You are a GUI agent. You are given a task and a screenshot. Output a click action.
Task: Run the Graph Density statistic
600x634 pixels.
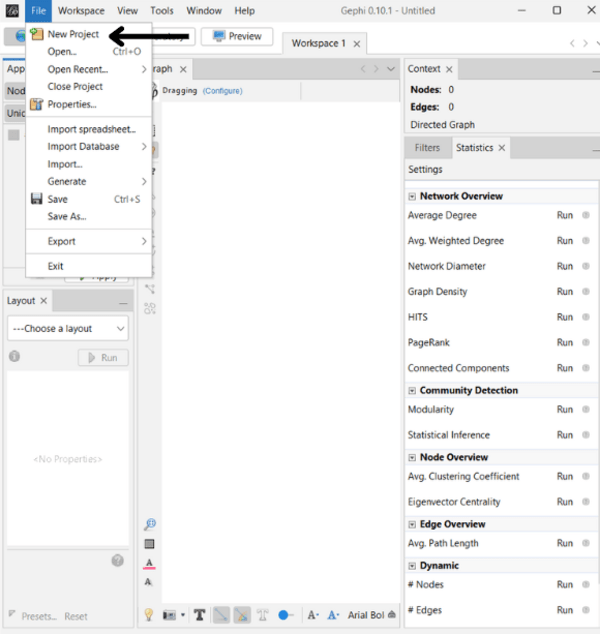[564, 292]
